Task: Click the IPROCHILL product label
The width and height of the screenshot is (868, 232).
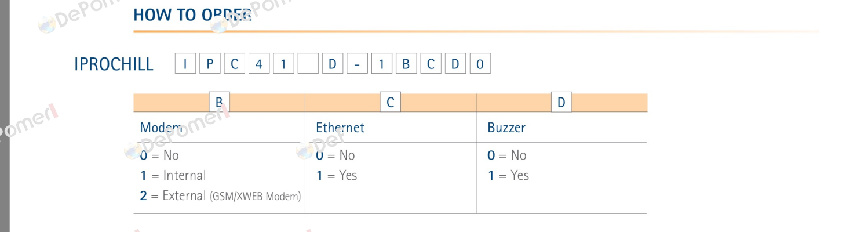Action: tap(114, 64)
